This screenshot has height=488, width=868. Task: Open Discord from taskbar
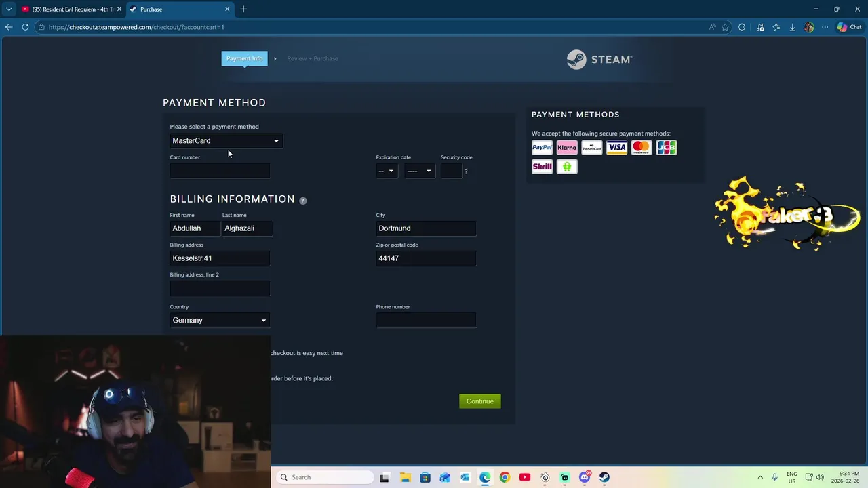pos(585,477)
